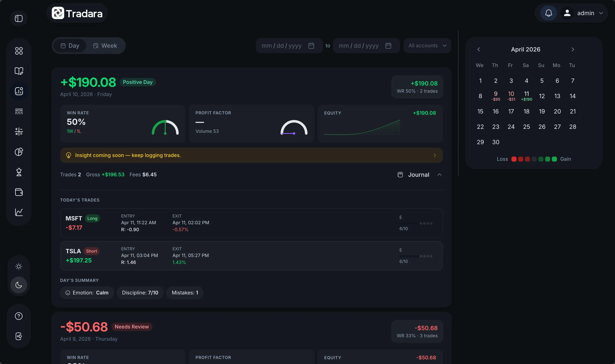The image size is (615, 364).
Task: Switch to light mode sun toggle
Action: [19, 266]
